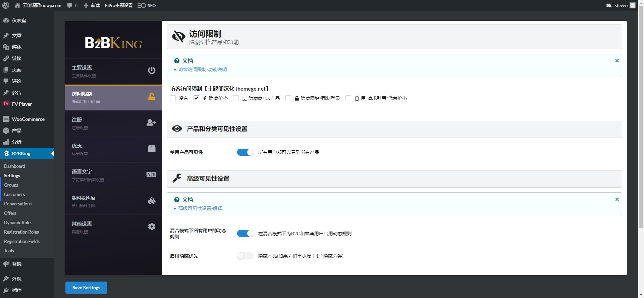Click the blocks icon for 组件&速度
The height and width of the screenshot is (298, 644).
click(x=152, y=201)
